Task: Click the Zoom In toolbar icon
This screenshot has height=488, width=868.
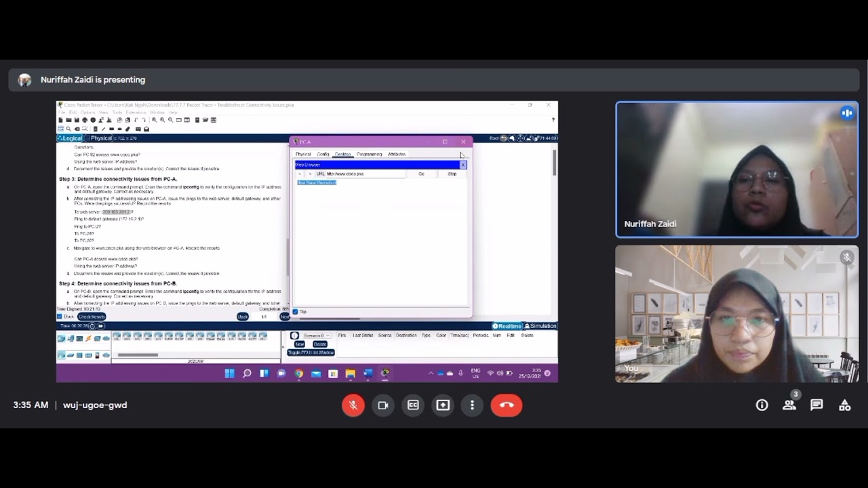Action: tap(154, 120)
